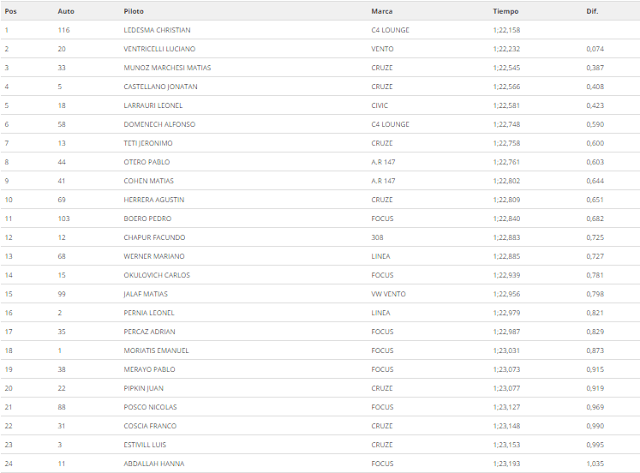Viewport: 640px width, 473px height.
Task: Select pilot PERCAZ ADRIAN
Action: pos(149,332)
